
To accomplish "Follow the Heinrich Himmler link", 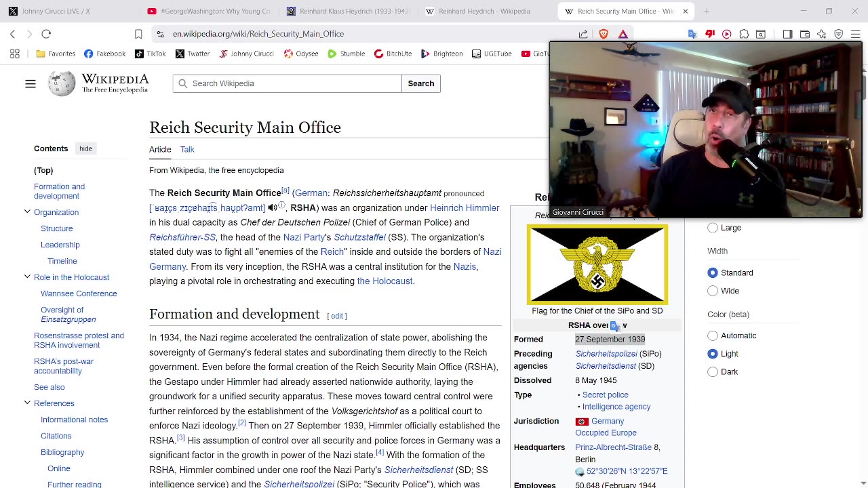I will coord(465,208).
